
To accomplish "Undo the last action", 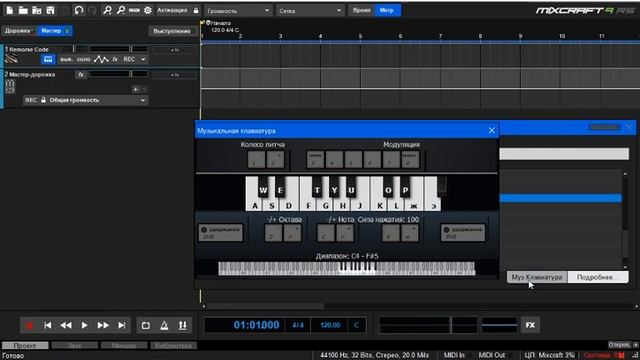I will (x=78, y=10).
